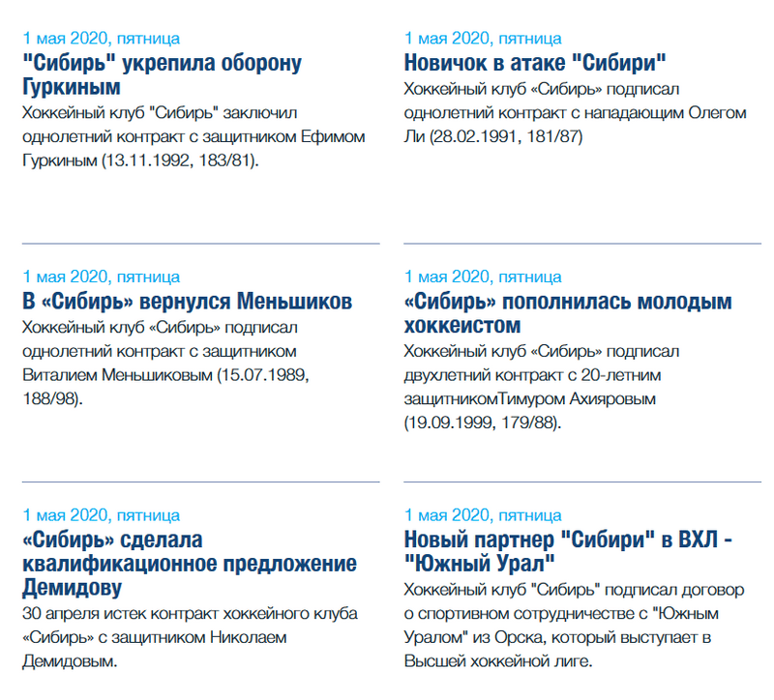Click summary line mentioning защитником Ефимом

point(193,136)
